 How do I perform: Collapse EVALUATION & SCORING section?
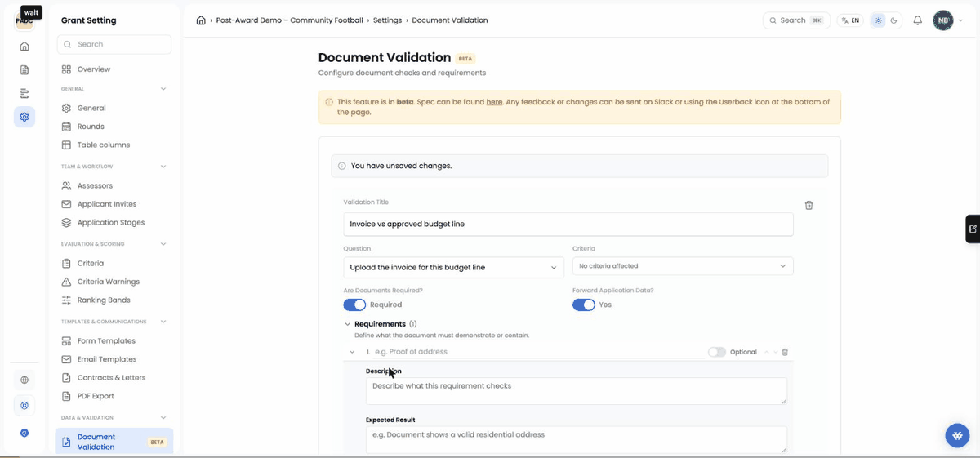[x=163, y=244]
